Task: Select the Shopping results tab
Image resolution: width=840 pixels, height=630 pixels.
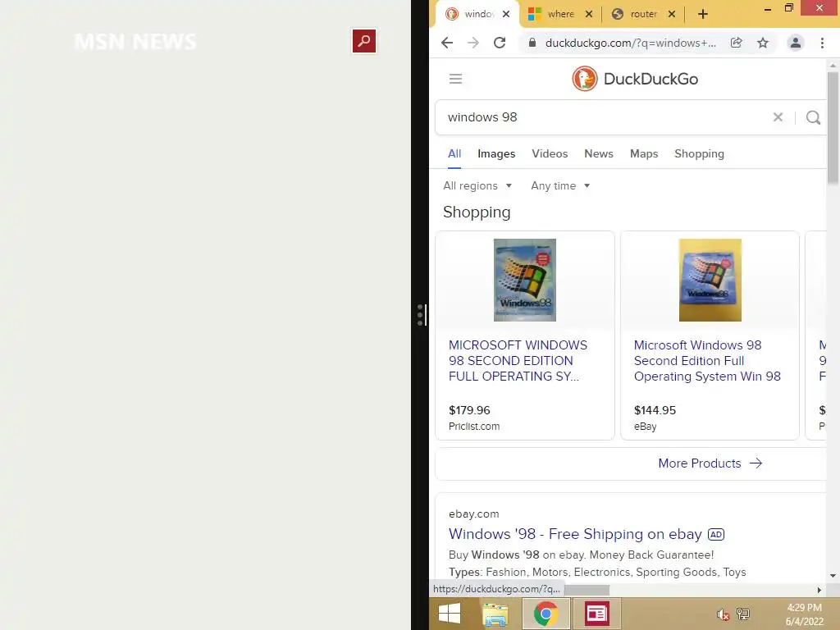Action: click(x=699, y=154)
